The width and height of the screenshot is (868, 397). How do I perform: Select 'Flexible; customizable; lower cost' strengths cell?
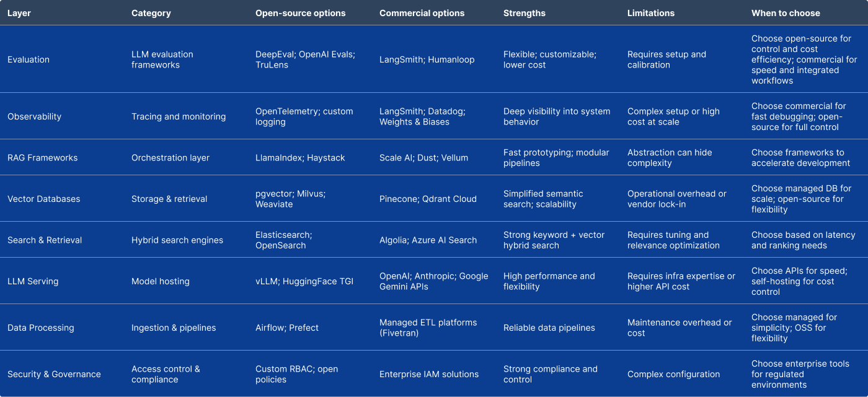click(x=550, y=59)
